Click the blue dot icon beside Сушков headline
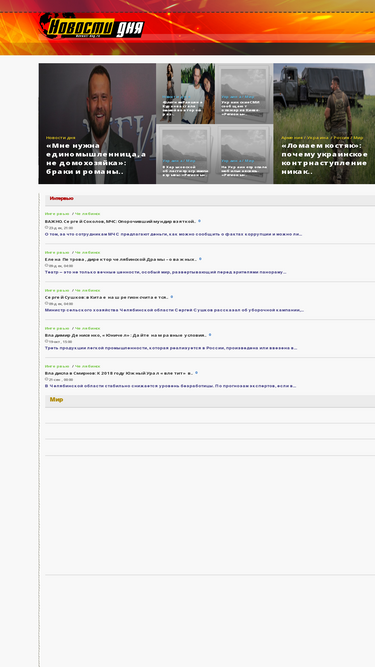 172,297
